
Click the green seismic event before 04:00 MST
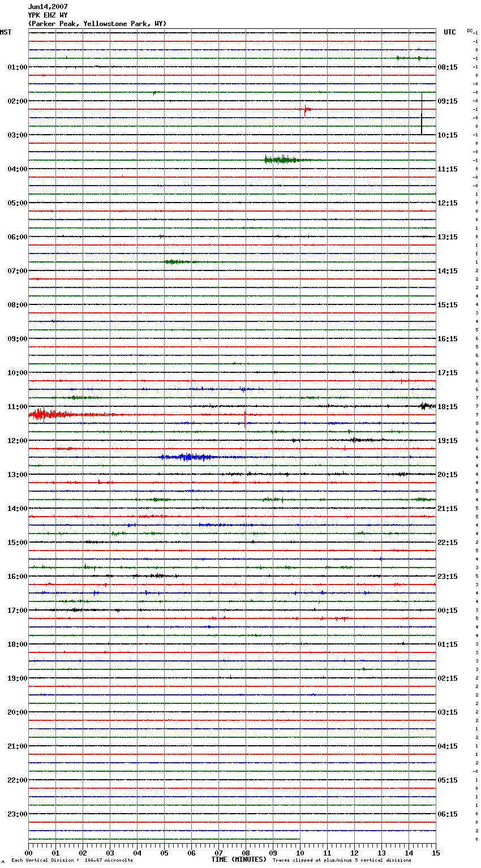286,160
